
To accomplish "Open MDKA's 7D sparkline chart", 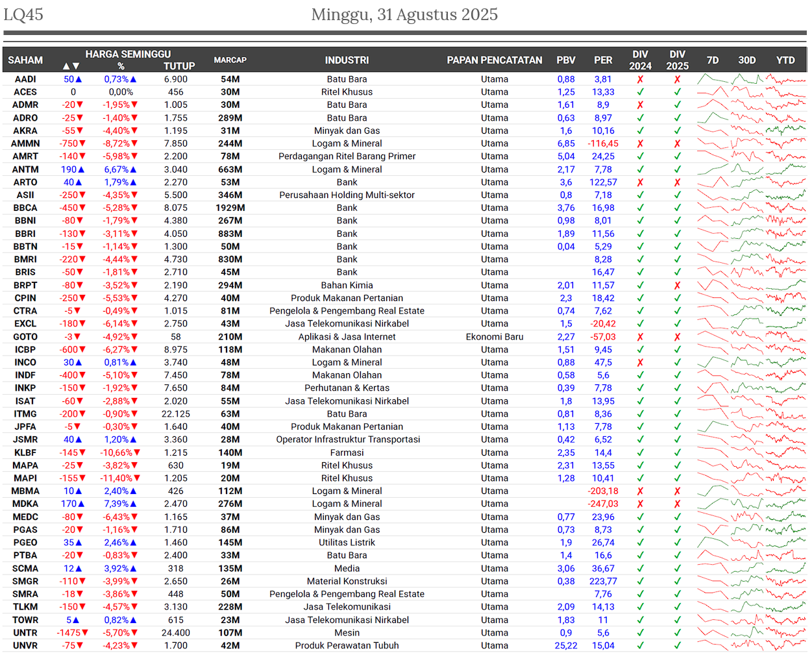I will [712, 504].
